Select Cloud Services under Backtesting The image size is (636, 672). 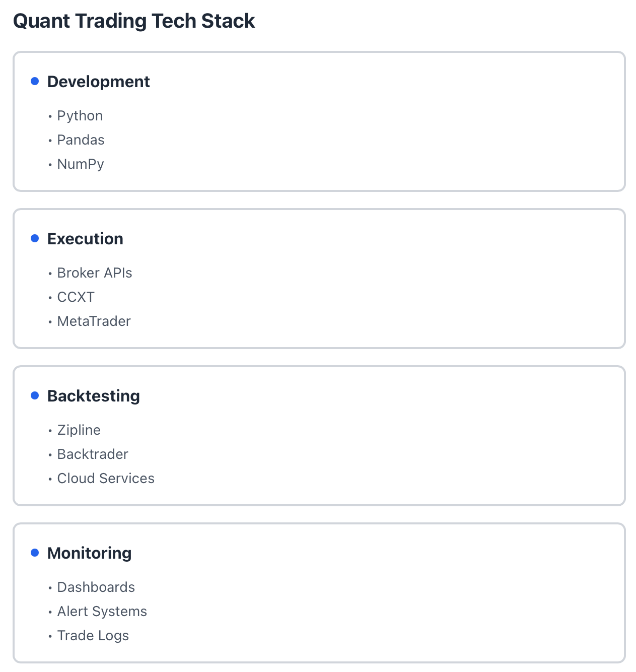click(x=106, y=479)
